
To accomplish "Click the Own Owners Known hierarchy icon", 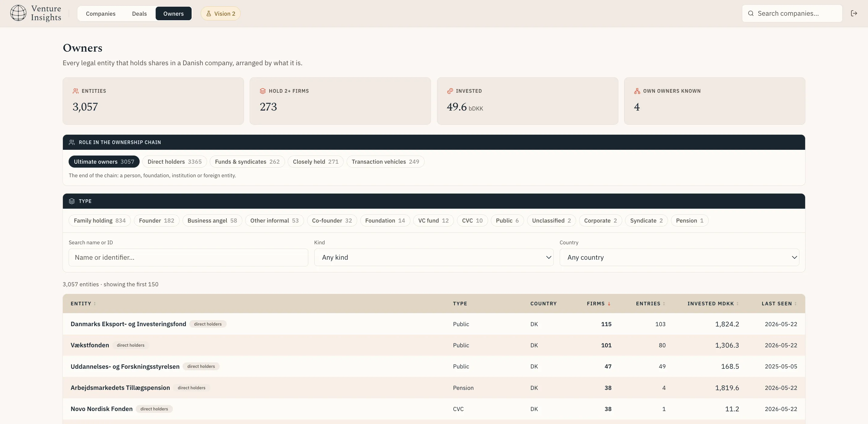I will pos(637,91).
